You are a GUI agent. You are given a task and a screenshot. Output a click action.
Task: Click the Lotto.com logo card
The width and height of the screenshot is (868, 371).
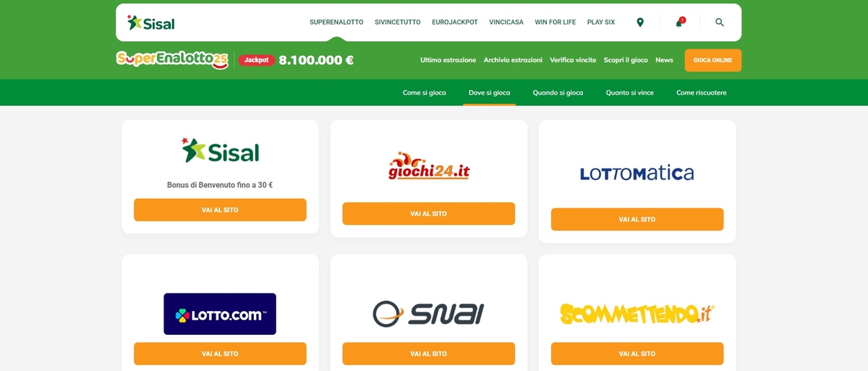click(x=220, y=314)
